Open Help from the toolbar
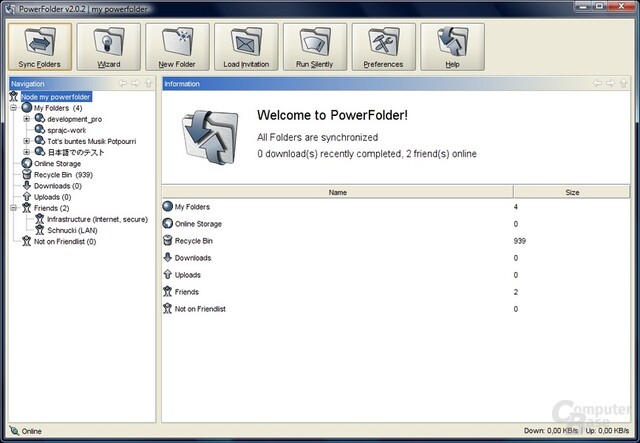Viewport: 640px width, 443px height. click(x=453, y=47)
